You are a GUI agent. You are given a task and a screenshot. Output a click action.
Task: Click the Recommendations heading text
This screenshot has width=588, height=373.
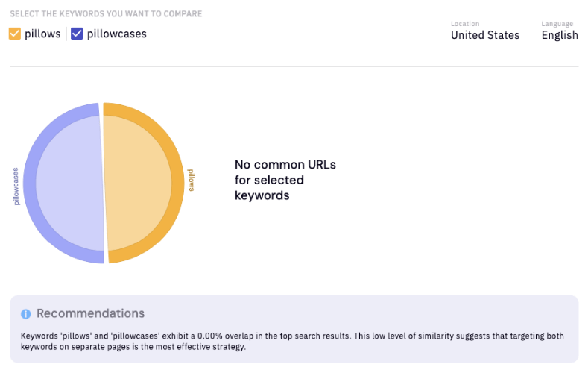tap(90, 313)
